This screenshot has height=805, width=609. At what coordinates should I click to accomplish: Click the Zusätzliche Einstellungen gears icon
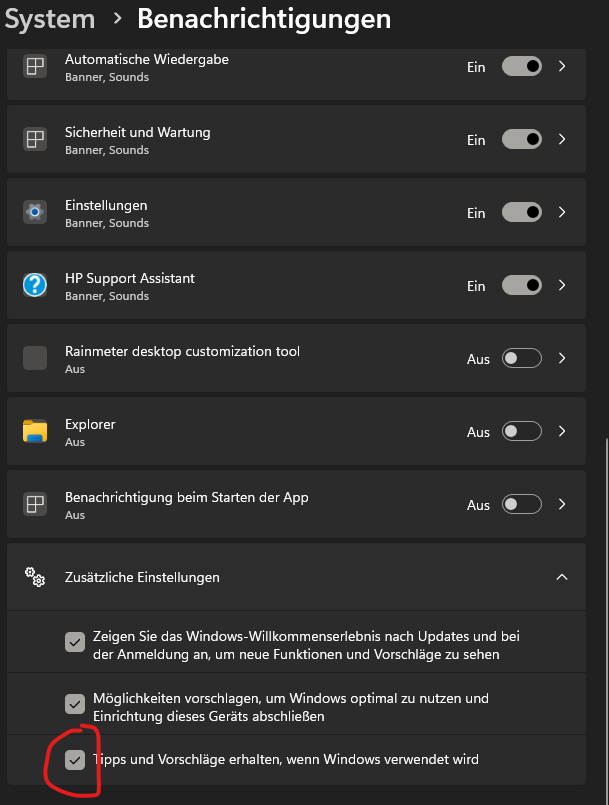33,577
